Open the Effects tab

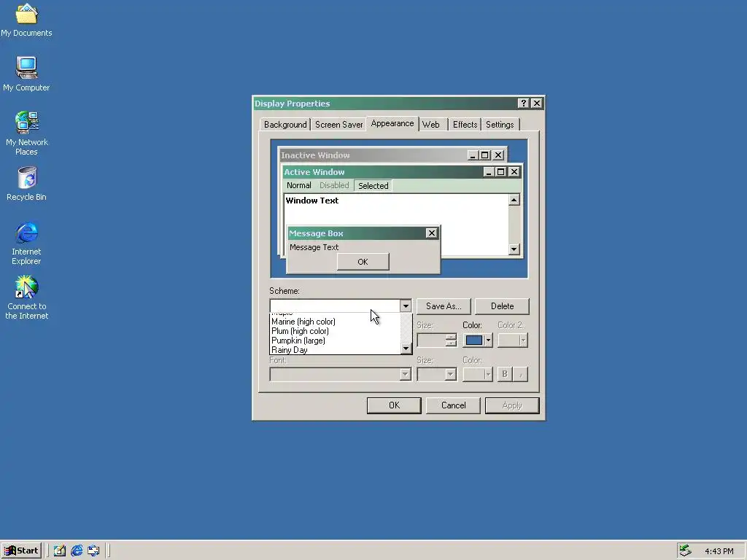click(x=465, y=124)
